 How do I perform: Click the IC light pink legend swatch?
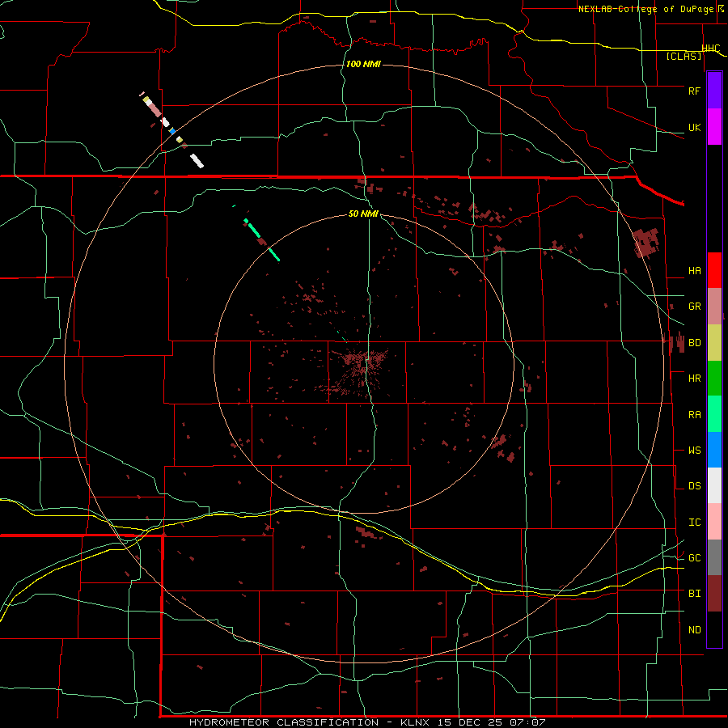coord(714,522)
